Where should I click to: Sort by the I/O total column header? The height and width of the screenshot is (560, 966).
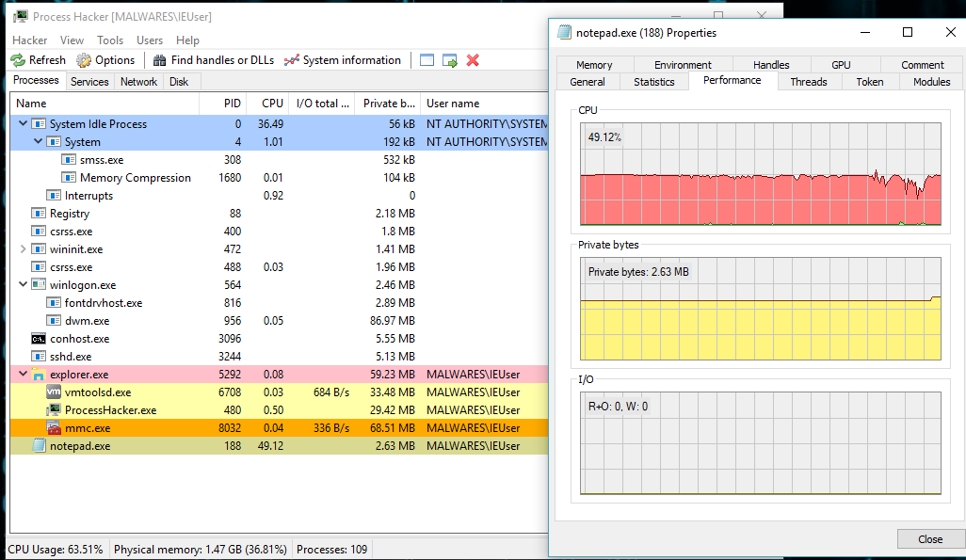(323, 104)
